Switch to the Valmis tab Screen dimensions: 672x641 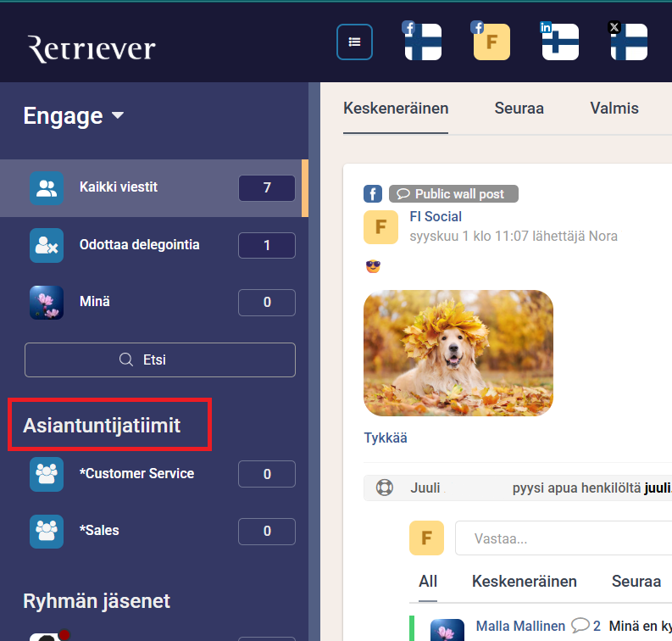coord(614,109)
